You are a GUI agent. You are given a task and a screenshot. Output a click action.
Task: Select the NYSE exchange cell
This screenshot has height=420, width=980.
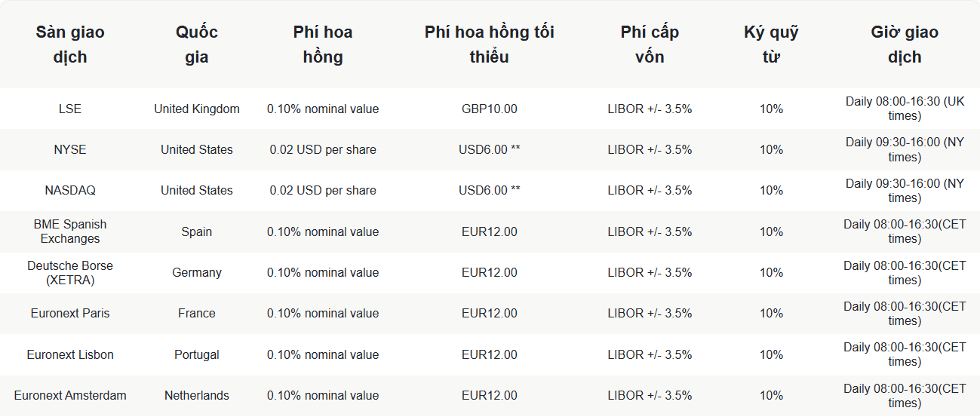pyautogui.click(x=70, y=149)
